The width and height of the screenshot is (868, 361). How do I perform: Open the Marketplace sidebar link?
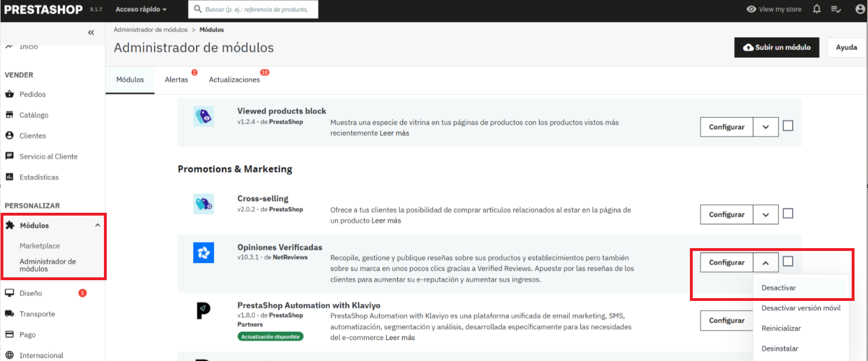click(x=39, y=246)
